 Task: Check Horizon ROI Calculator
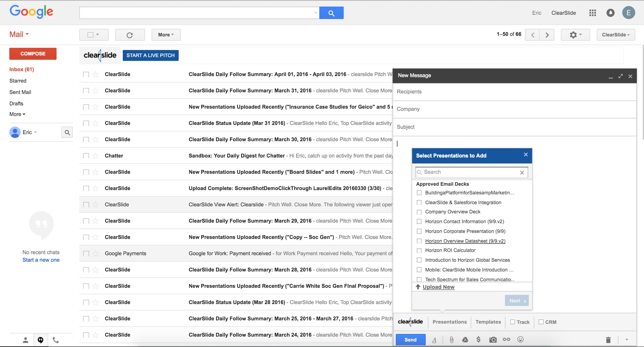coord(419,250)
